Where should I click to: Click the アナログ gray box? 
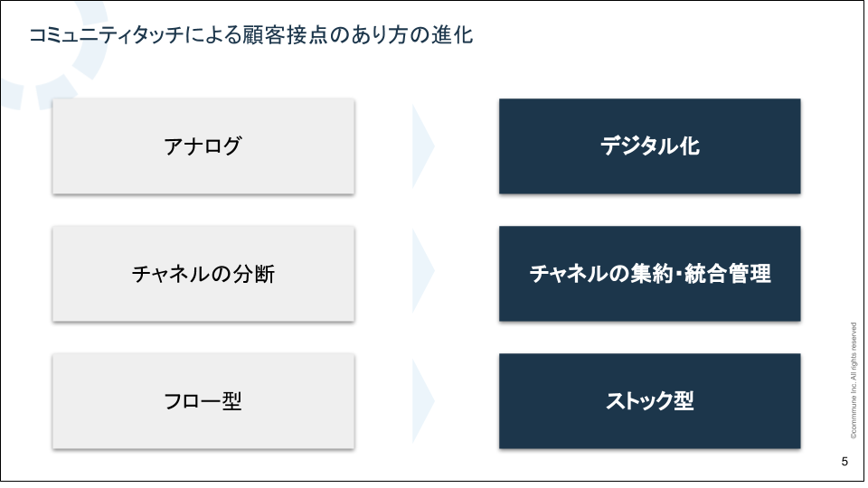tap(203, 146)
